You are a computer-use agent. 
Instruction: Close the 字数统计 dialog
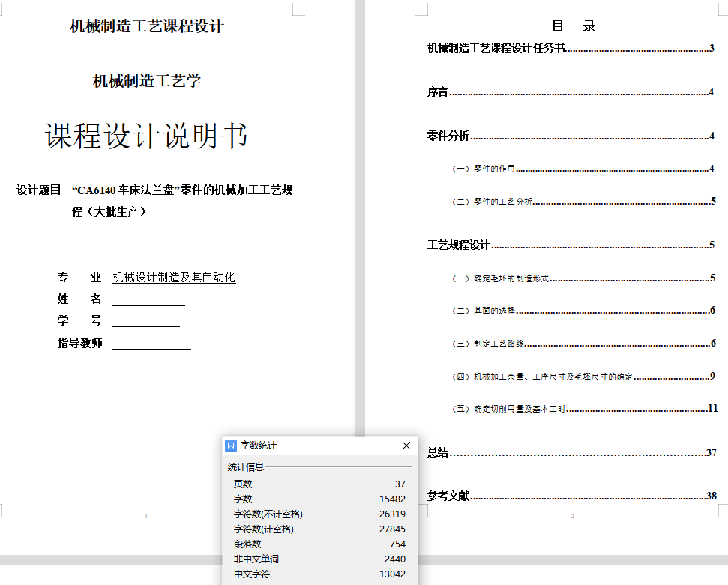(406, 445)
